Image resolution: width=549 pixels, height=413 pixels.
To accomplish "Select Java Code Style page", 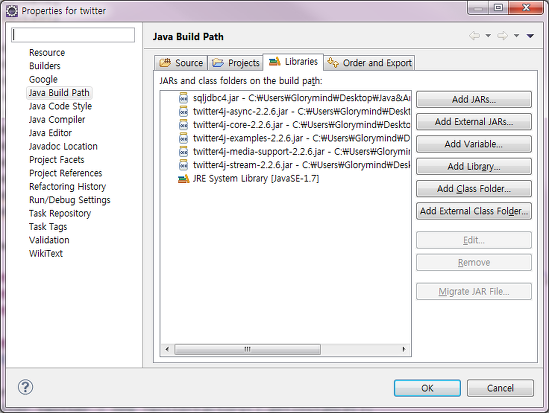I will 60,106.
